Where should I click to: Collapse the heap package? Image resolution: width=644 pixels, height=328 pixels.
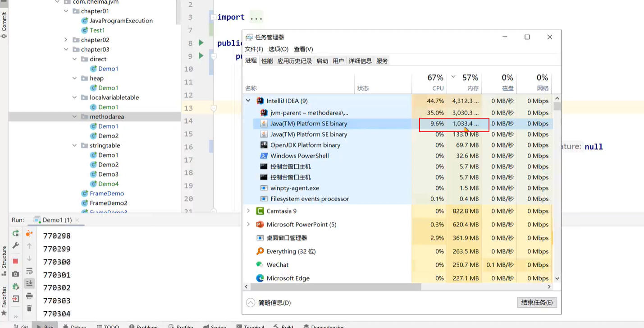click(x=75, y=78)
